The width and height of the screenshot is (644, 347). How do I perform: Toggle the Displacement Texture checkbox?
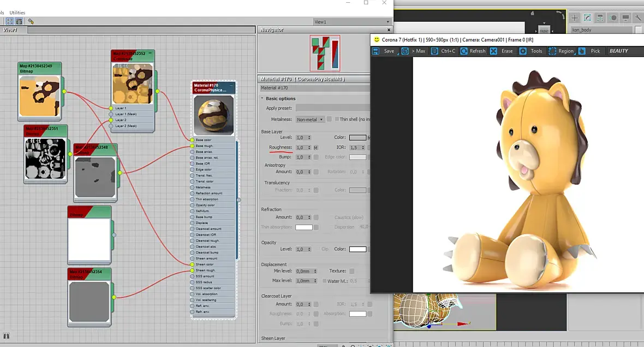coord(351,271)
